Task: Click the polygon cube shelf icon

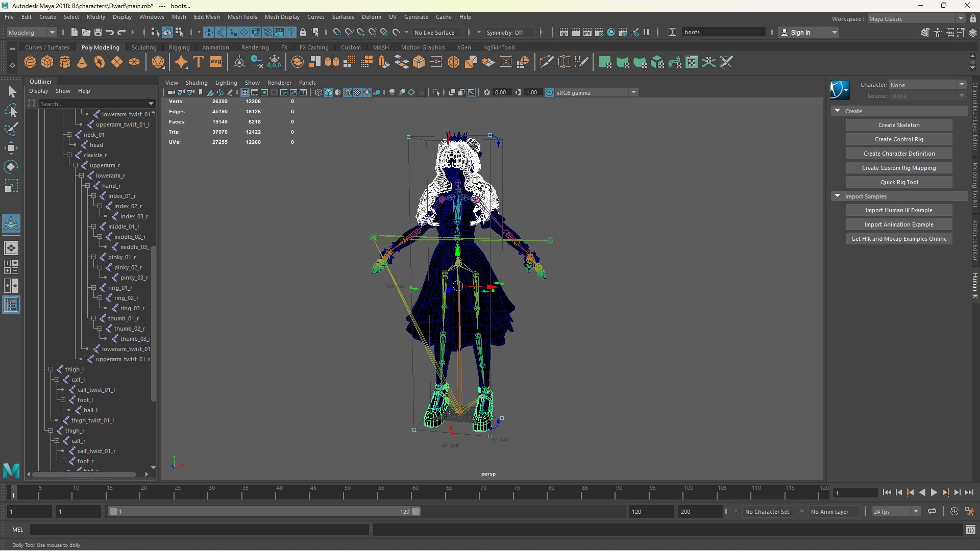Action: point(47,62)
